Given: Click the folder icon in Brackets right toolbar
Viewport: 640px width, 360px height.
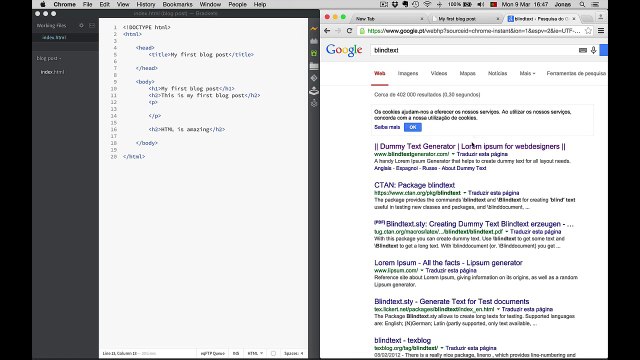Looking at the screenshot, I should click(x=313, y=65).
